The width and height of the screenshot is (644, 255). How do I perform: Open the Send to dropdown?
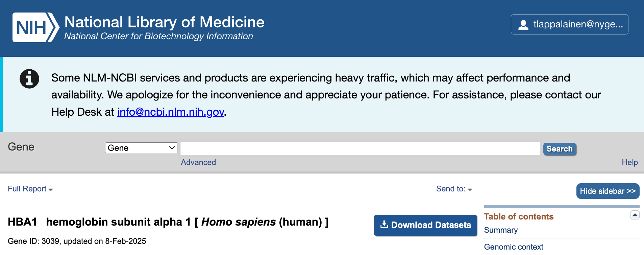pyautogui.click(x=454, y=189)
